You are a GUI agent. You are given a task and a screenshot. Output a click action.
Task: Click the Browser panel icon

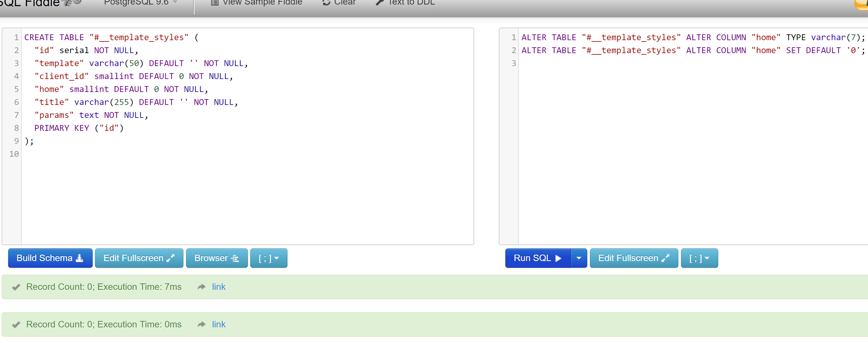[x=235, y=258]
